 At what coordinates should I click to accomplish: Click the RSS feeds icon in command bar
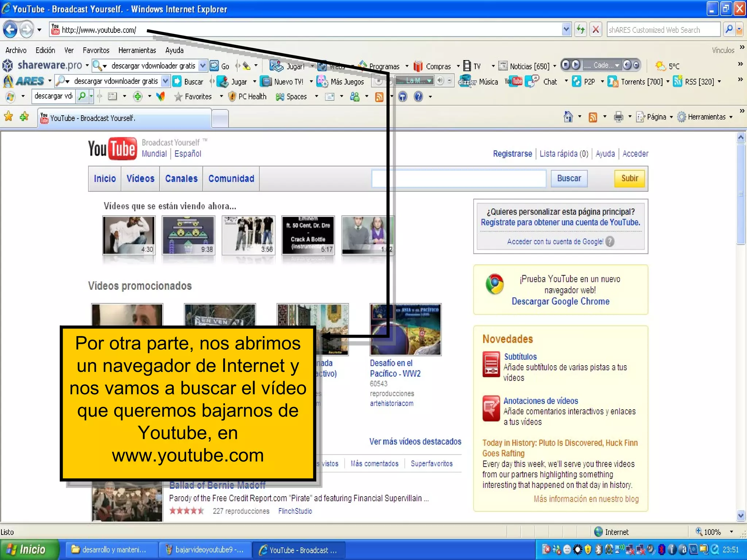tap(593, 117)
